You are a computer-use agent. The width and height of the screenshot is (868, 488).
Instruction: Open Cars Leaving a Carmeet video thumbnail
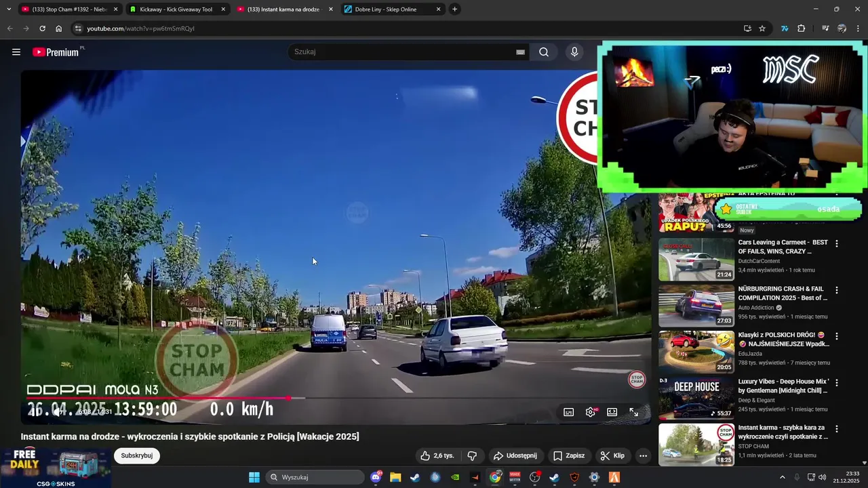point(696,259)
